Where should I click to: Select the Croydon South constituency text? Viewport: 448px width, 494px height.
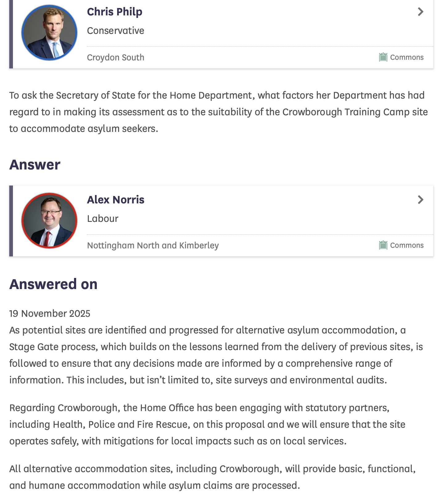click(116, 57)
